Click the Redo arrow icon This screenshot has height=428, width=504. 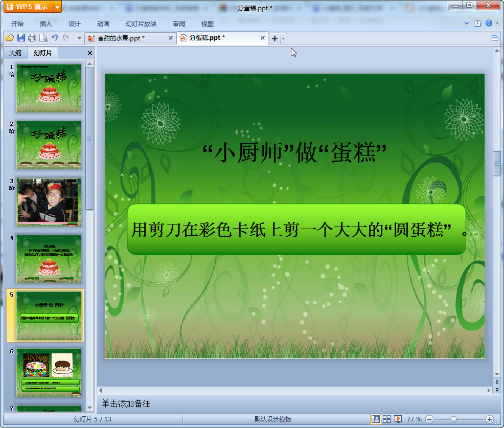pos(66,38)
